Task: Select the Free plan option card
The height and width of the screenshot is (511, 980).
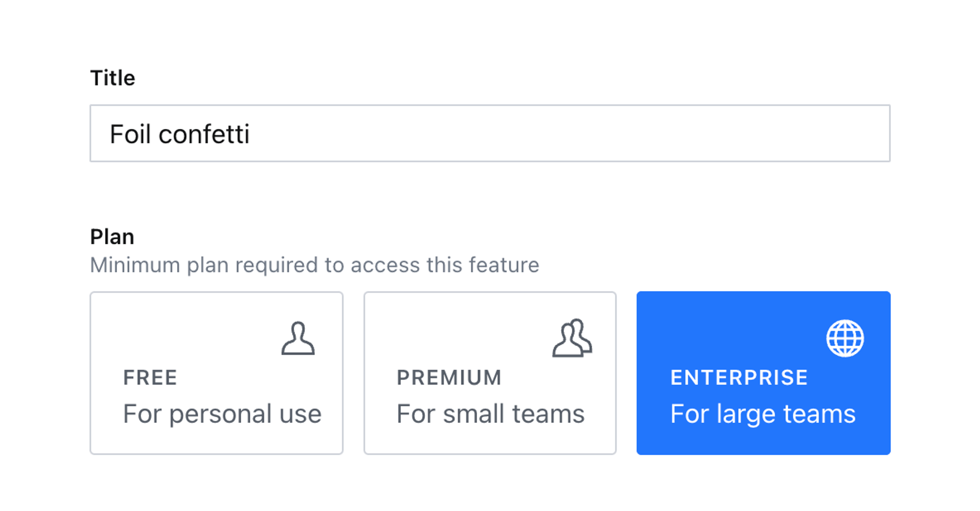Action: [x=216, y=373]
